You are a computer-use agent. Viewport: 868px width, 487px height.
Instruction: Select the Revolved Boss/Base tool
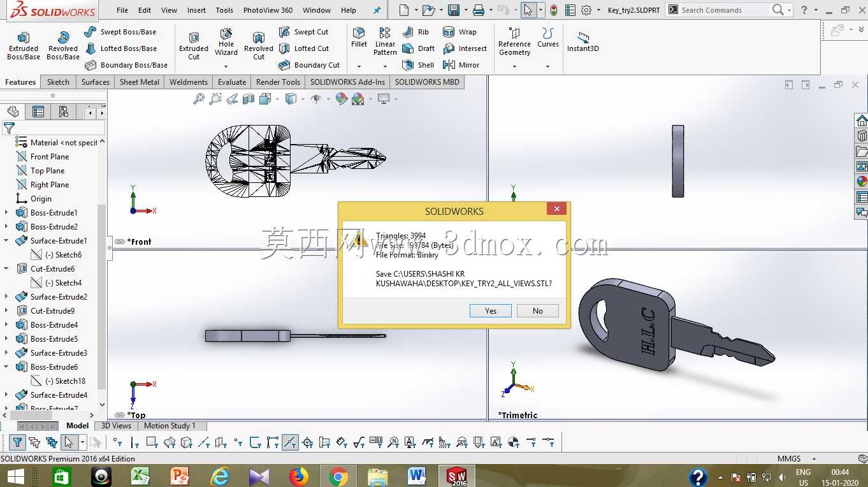pos(63,46)
